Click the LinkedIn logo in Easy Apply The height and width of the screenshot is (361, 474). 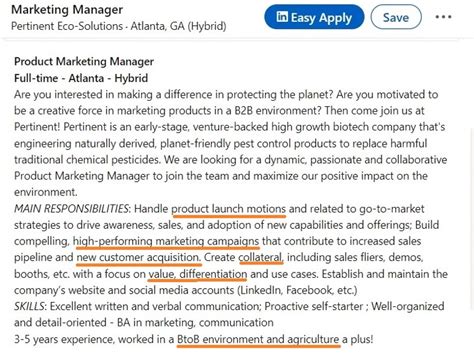pyautogui.click(x=282, y=17)
